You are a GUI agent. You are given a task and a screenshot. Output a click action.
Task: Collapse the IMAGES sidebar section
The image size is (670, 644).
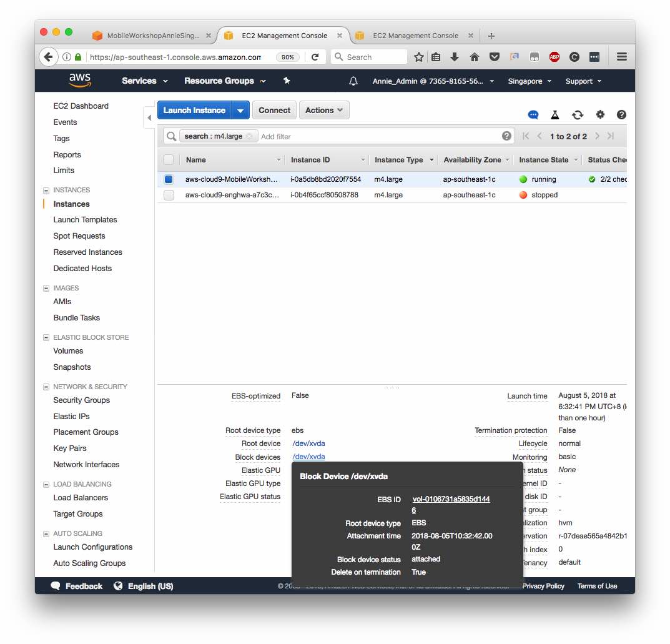(x=46, y=289)
